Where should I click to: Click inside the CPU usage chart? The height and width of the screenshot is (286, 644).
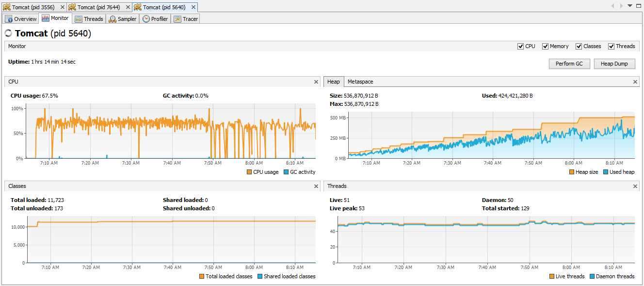click(x=171, y=131)
